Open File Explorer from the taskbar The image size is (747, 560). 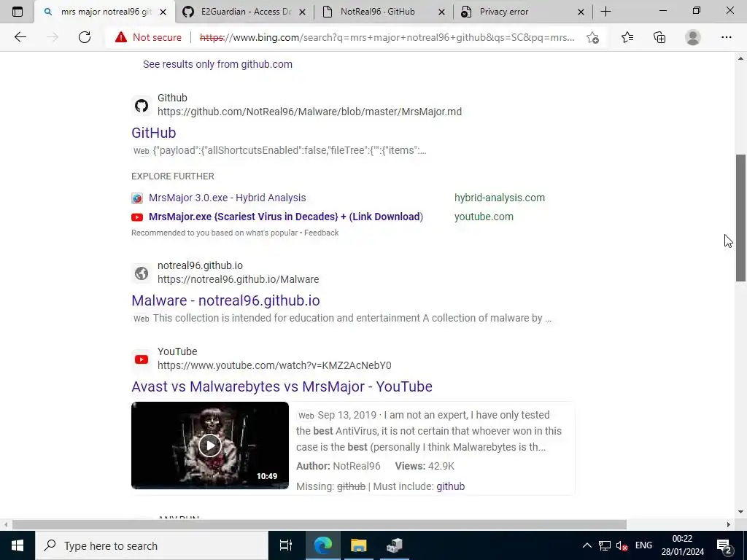[358, 545]
